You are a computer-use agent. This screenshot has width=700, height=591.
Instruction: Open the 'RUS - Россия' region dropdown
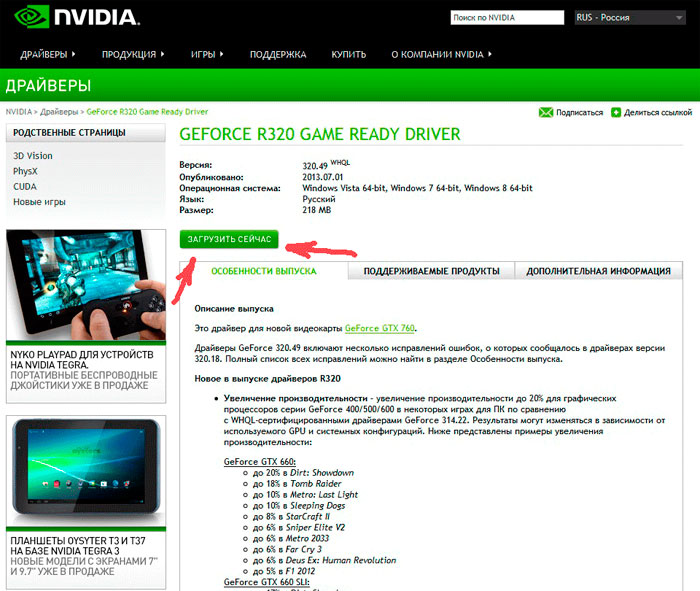point(630,17)
